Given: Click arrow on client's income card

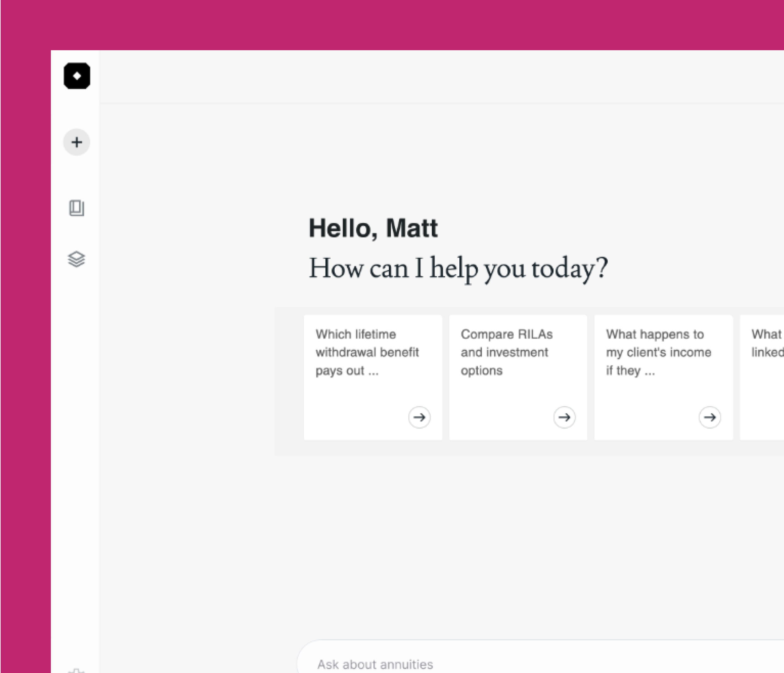Looking at the screenshot, I should tap(710, 417).
